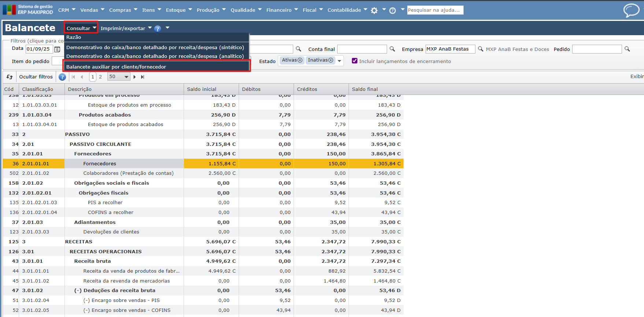The image size is (644, 317).
Task: Open the calendar picker beside the Data field
Action: (57, 49)
